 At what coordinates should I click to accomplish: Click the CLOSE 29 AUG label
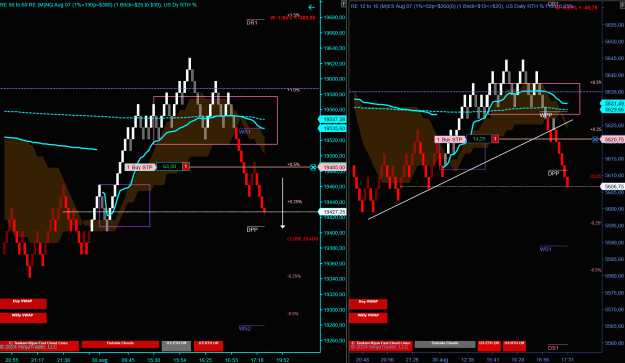[303, 239]
